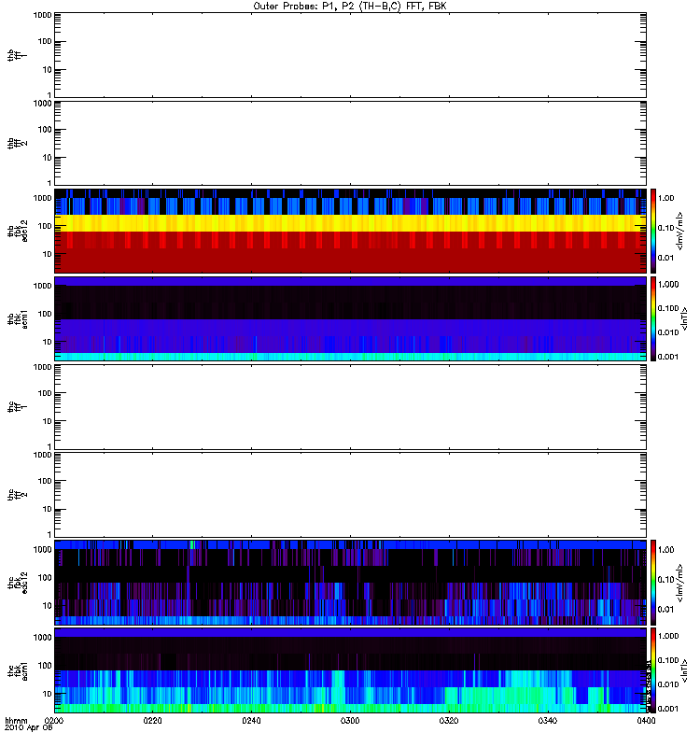Click the 0.01 value on thb edc12 color bar
Image resolution: width=700 pixels, height=747 pixels.
tap(665, 258)
